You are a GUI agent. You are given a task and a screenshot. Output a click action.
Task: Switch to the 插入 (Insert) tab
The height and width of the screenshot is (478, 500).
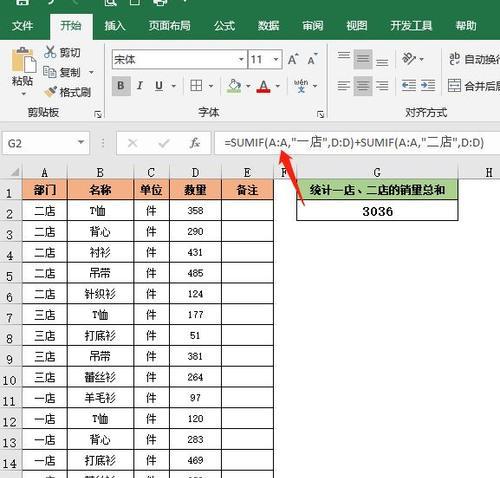point(115,26)
